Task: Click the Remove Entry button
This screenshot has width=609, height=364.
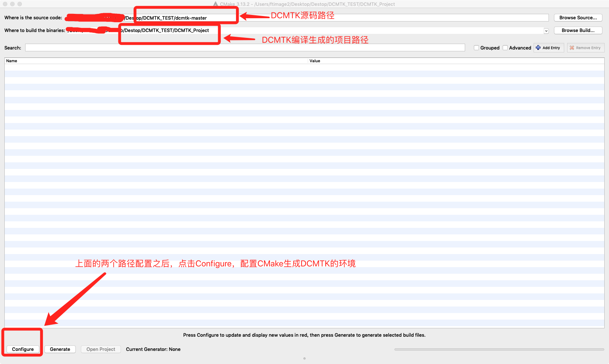Action: (x=586, y=48)
